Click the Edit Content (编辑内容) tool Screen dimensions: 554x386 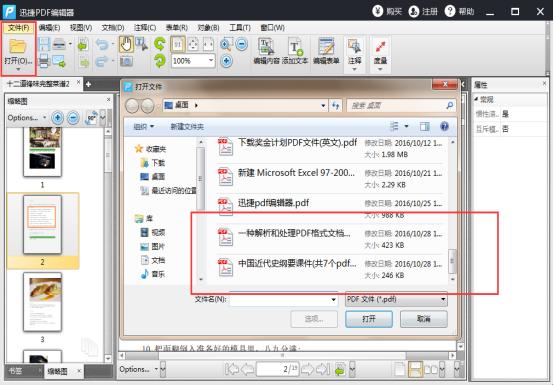(266, 51)
